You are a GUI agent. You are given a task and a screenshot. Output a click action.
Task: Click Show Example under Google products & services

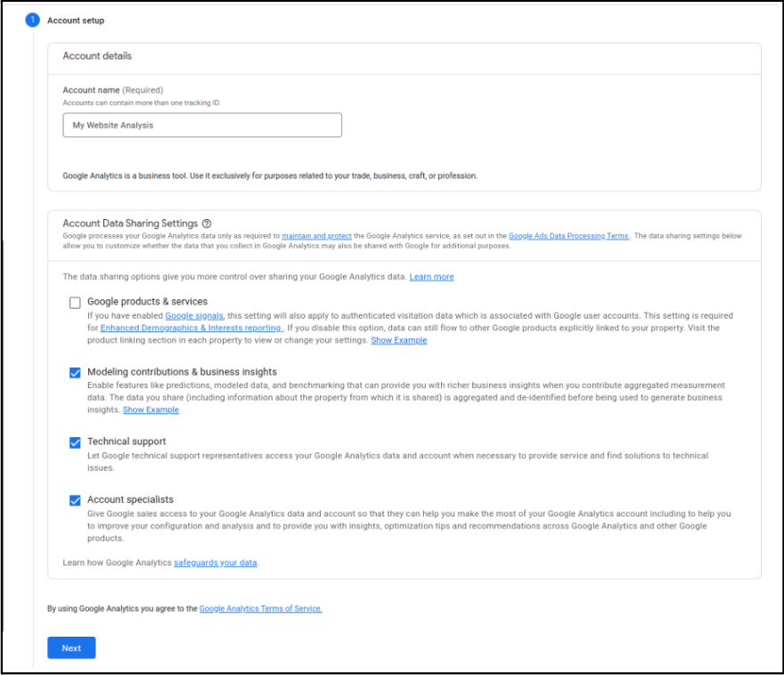click(398, 340)
